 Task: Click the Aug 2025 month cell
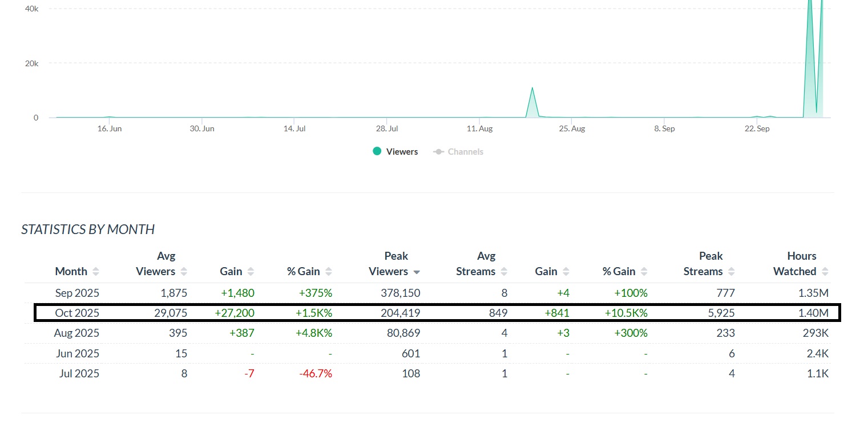[77, 333]
